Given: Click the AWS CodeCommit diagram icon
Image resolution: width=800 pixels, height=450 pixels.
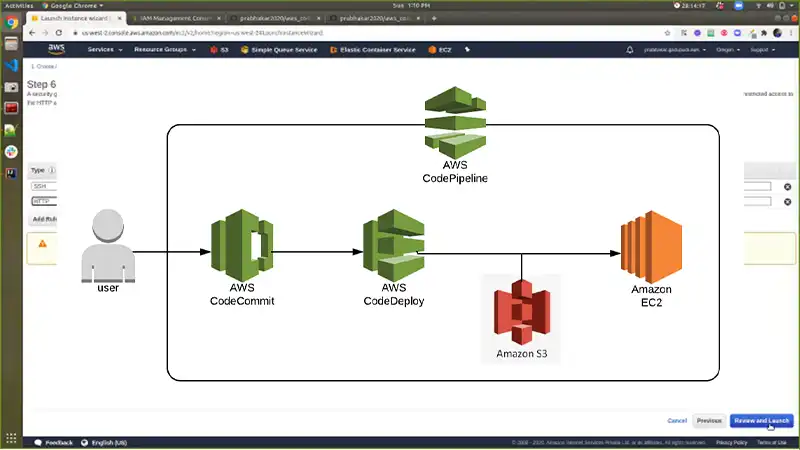Looking at the screenshot, I should click(x=242, y=245).
